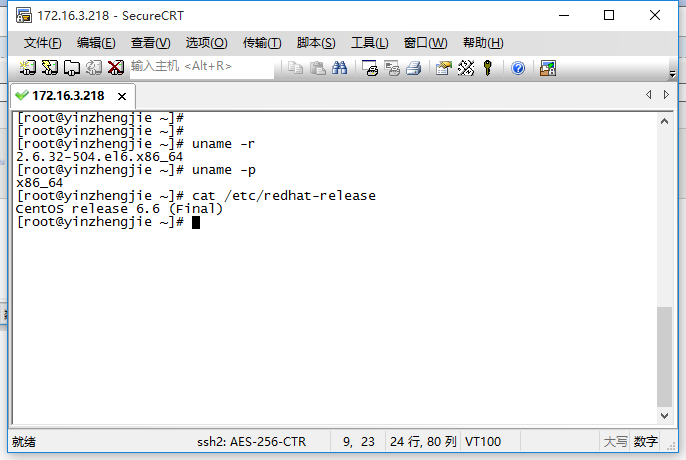The image size is (686, 460).
Task: Click the Print Screen icon
Action: point(370,68)
